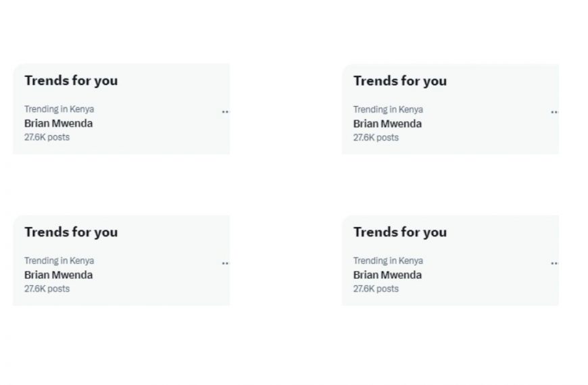Screen dimensions: 588x385
Task: Click Trends for you heading, top-left card
Action: pos(71,80)
